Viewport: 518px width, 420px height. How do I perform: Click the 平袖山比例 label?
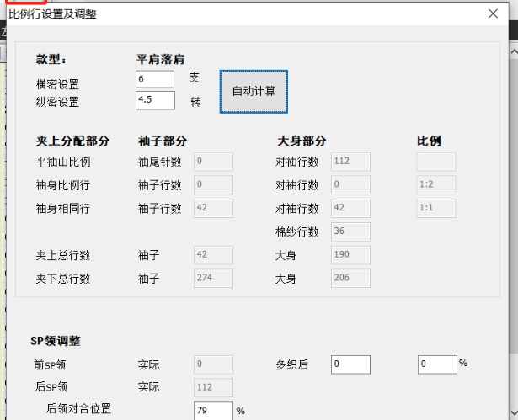63,162
